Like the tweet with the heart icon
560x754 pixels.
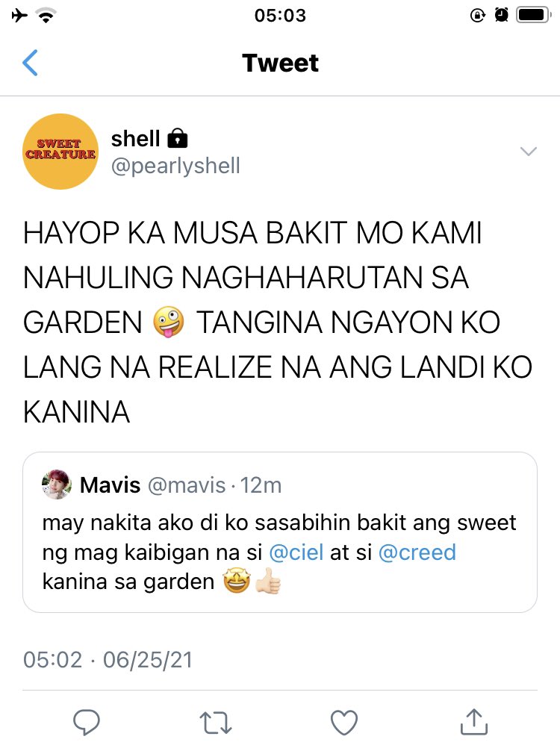coord(344,722)
